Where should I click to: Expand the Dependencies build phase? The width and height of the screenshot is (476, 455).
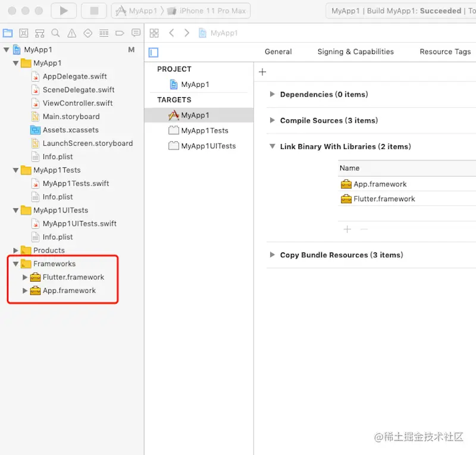pyautogui.click(x=273, y=94)
